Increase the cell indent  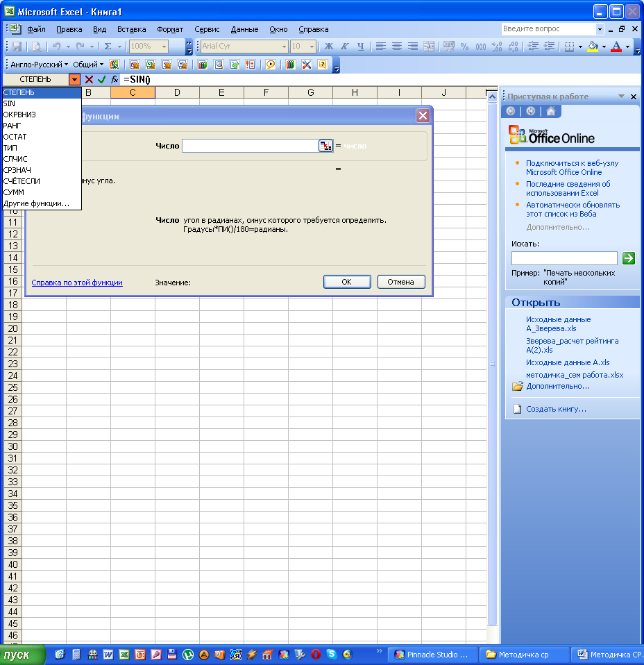point(549,47)
